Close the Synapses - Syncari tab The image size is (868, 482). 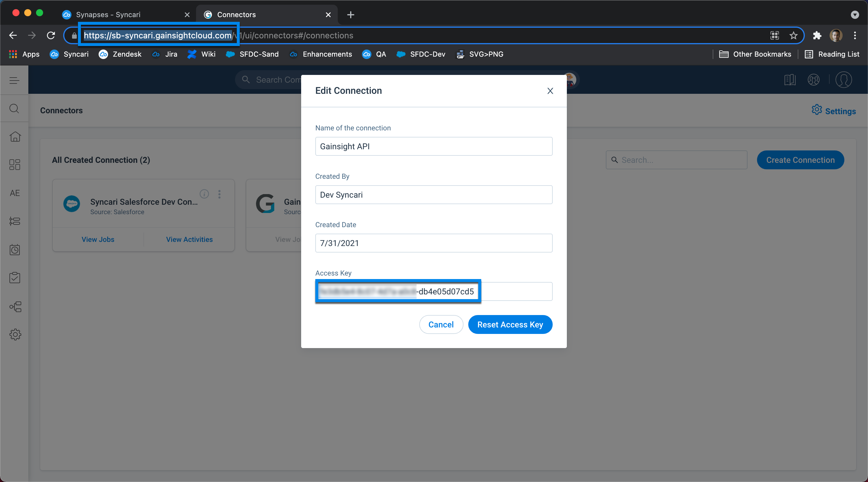tap(187, 15)
